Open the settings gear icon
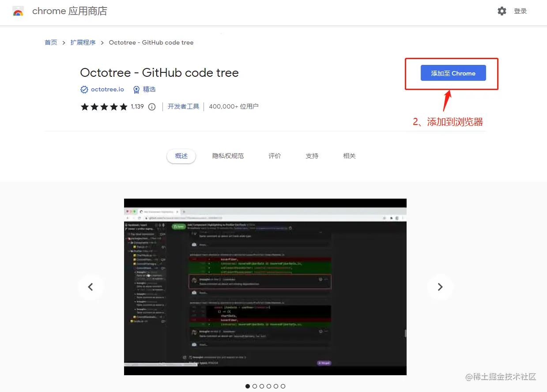Viewport: 547px width, 392px height. (x=502, y=11)
